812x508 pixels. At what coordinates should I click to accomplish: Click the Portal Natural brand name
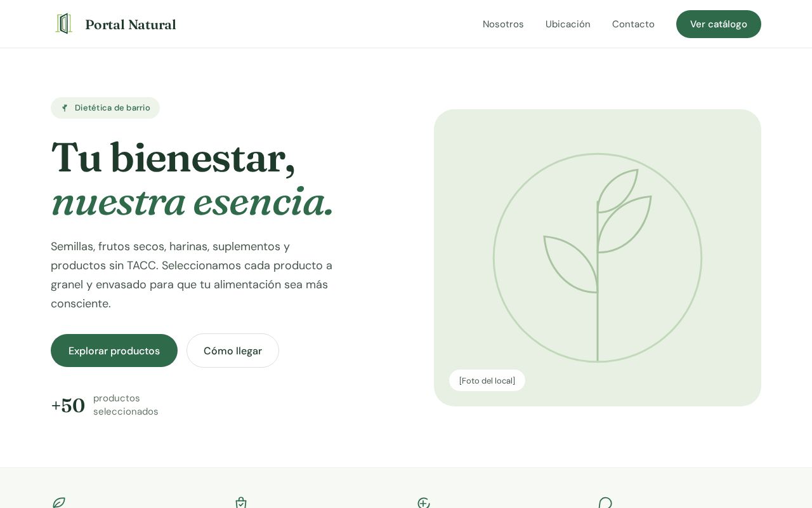(x=131, y=25)
